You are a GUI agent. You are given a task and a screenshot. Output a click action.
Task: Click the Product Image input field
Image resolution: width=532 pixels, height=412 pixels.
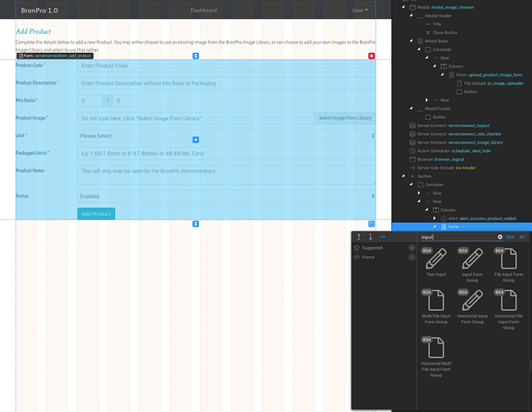[196, 118]
